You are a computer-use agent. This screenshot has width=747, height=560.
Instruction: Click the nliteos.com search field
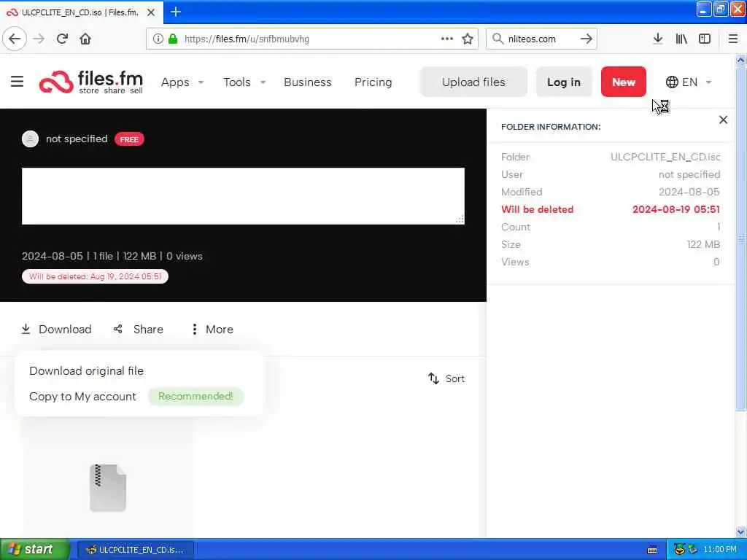[x=541, y=39]
